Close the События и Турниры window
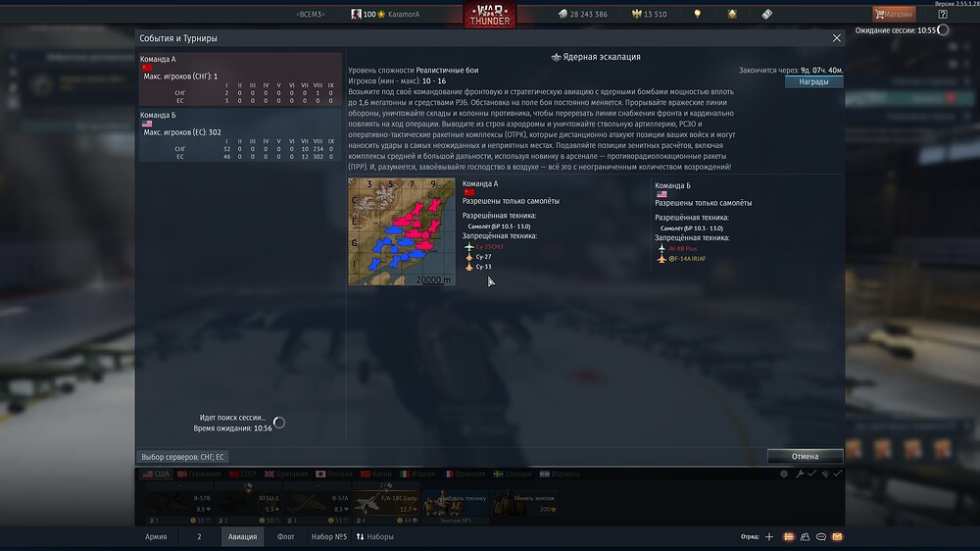The image size is (980, 551). click(x=836, y=38)
